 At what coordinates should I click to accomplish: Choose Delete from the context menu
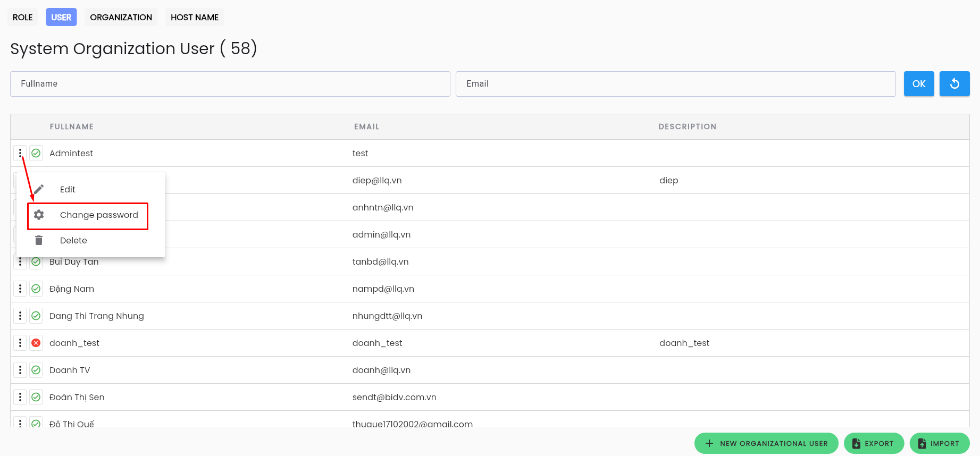click(x=91, y=240)
